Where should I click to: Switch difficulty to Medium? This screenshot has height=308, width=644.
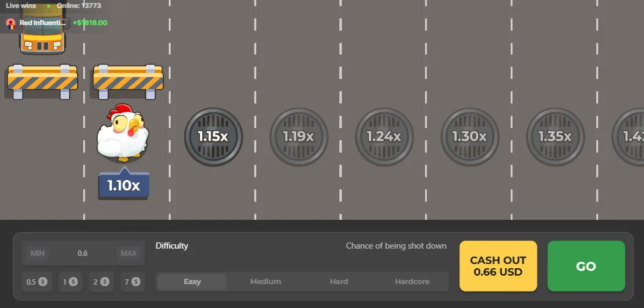[265, 282]
